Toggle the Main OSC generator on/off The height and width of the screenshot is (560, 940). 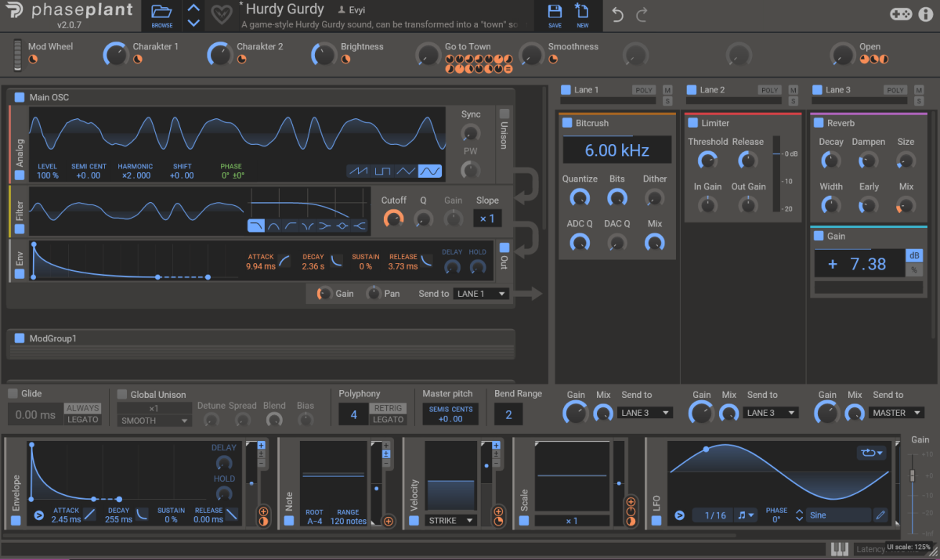point(19,97)
